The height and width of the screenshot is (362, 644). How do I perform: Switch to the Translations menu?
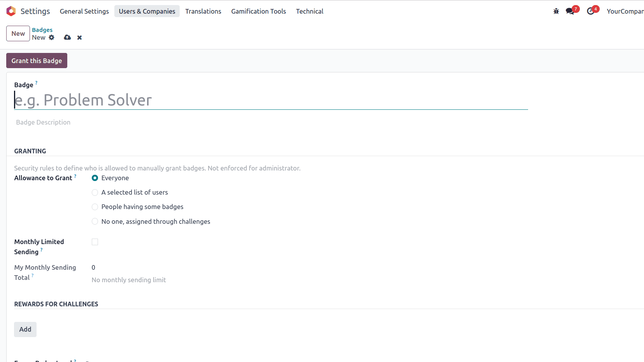click(x=203, y=11)
